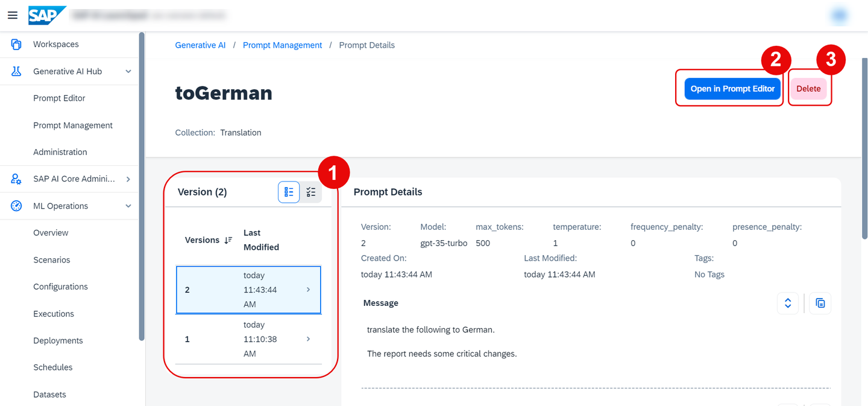Open version 2 row chevron
This screenshot has width=868, height=406.
tap(309, 290)
